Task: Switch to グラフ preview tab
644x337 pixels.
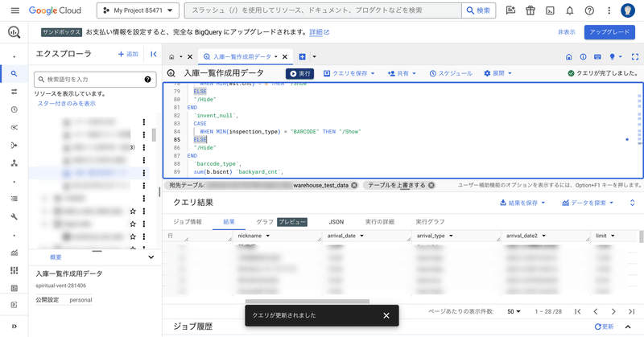Action: (x=282, y=222)
